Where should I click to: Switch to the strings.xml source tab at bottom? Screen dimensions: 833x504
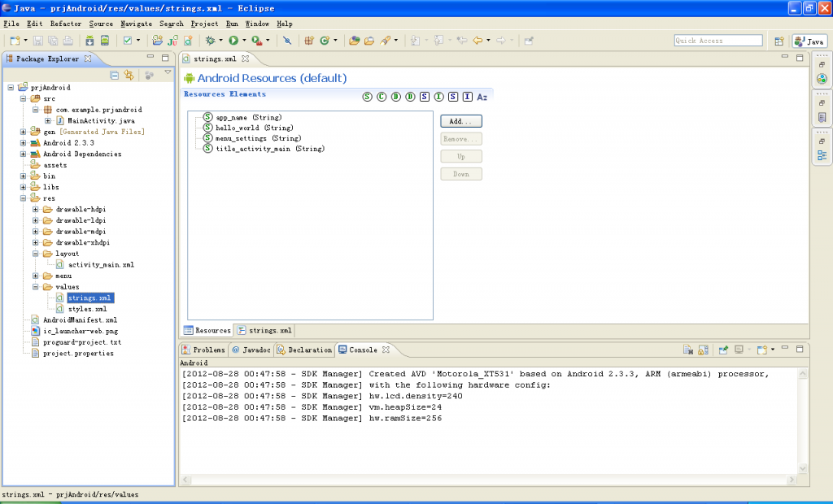[x=264, y=330]
